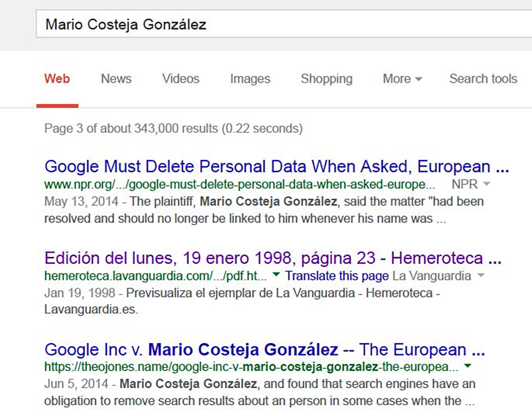Click the 'Page 3 of about 343,000 results' text
Image resolution: width=532 pixels, height=416 pixels.
[x=173, y=128]
